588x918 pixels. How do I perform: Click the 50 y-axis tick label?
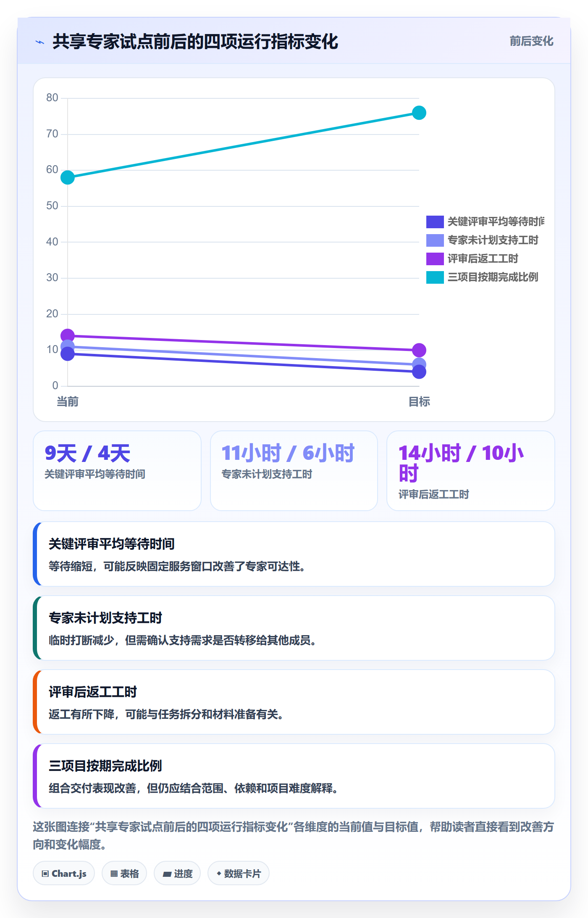tap(52, 206)
